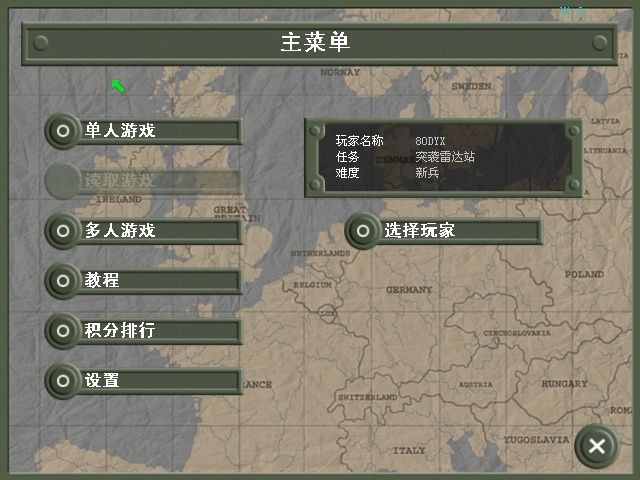
Task: Exit using the round X button
Action: coord(596,446)
